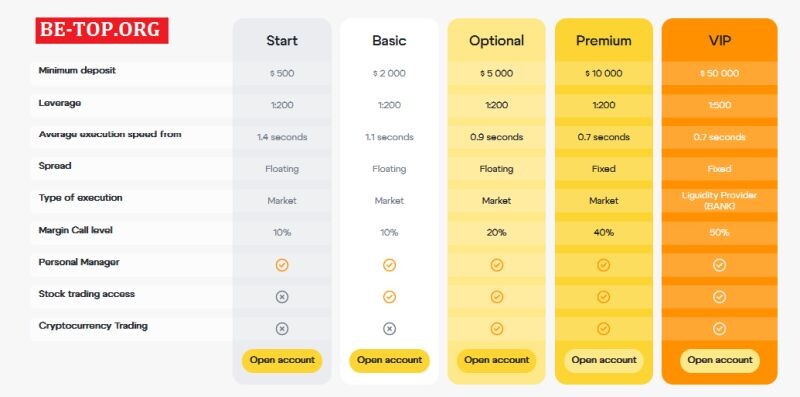Select the VIP plan header

(719, 41)
